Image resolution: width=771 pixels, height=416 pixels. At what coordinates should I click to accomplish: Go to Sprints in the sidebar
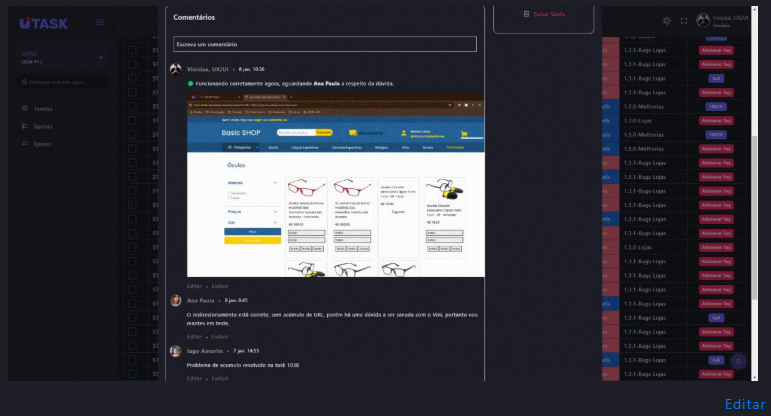(43, 127)
